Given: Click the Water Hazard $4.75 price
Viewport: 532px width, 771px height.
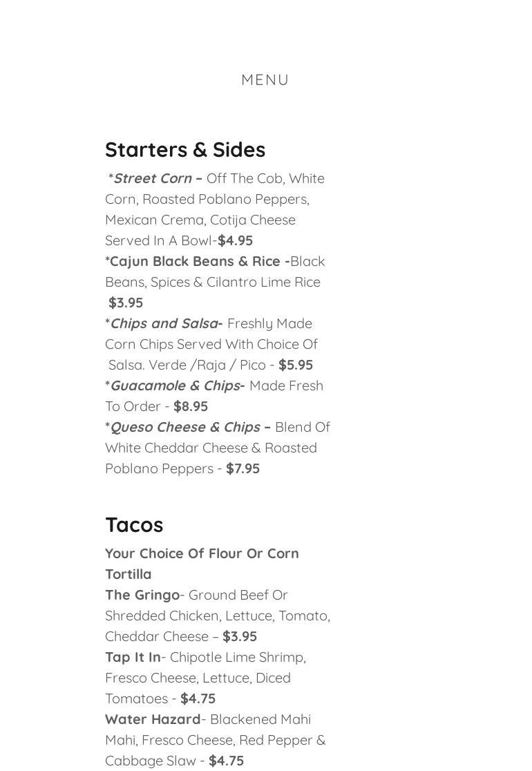Looking at the screenshot, I should click(227, 761).
